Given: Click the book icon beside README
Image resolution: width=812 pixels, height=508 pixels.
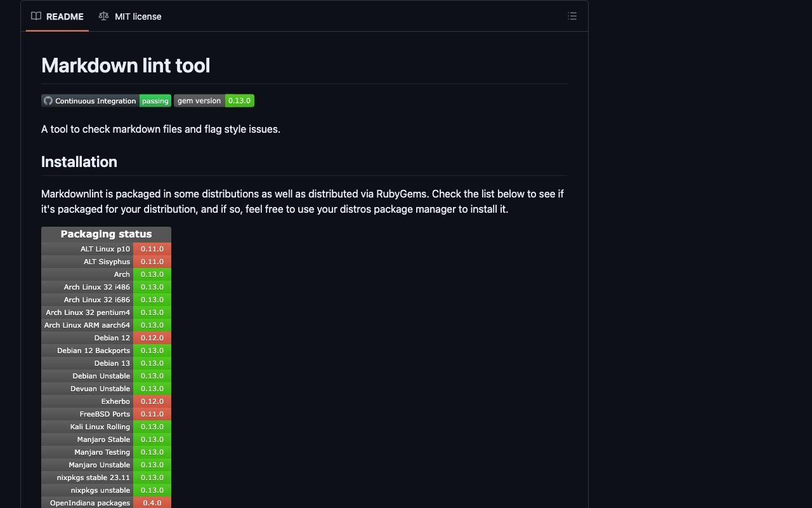Looking at the screenshot, I should pos(36,17).
